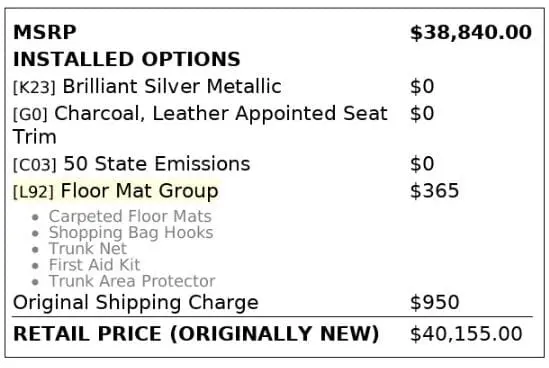Click the Original Shipping Charge label

pos(136,303)
